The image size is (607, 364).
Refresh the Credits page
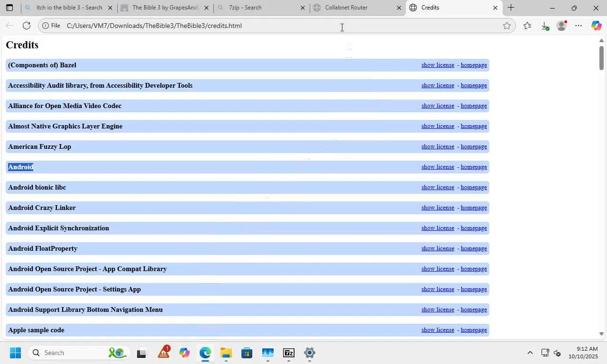(27, 26)
